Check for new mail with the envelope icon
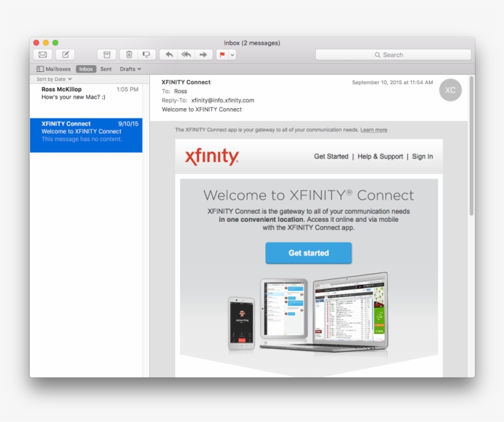504x422 pixels. pyautogui.click(x=42, y=55)
